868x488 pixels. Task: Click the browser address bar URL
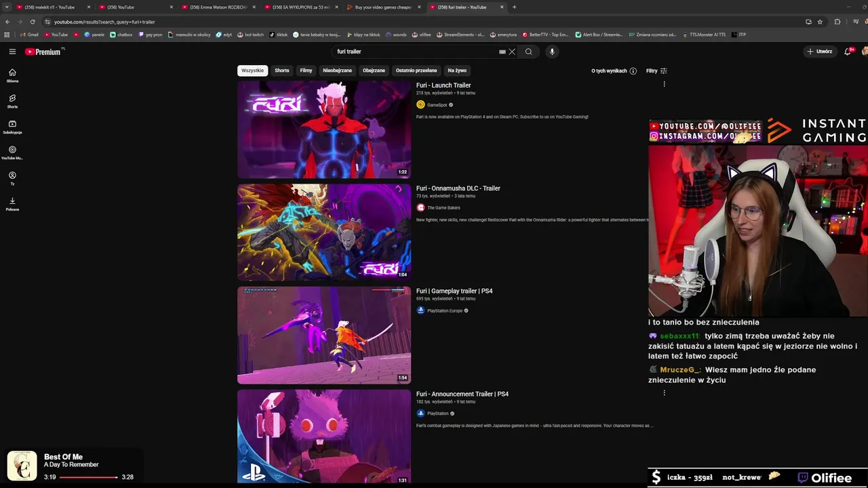coord(104,22)
